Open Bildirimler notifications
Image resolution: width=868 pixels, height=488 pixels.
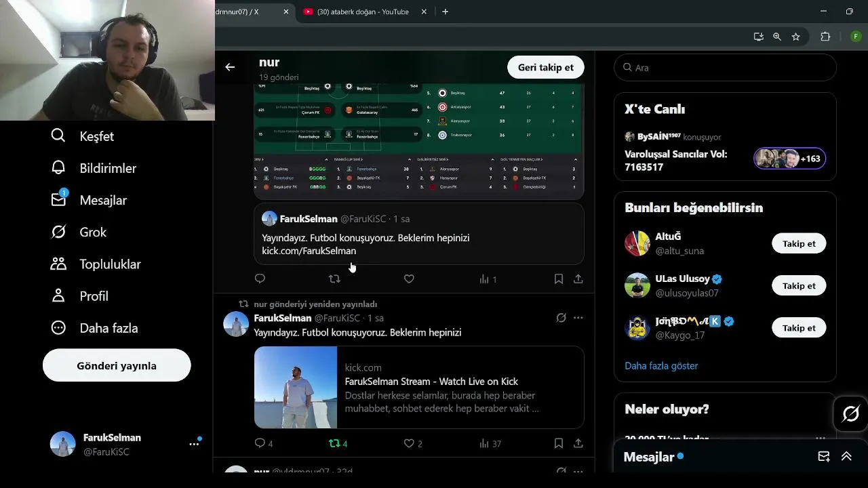pyautogui.click(x=94, y=168)
